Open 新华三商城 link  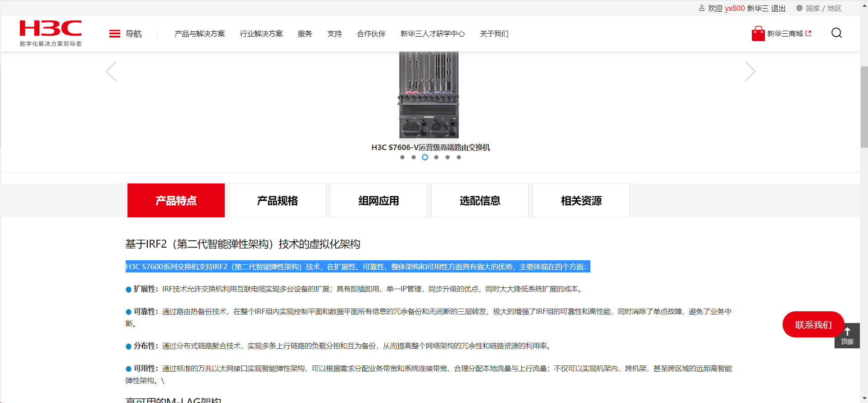(785, 34)
